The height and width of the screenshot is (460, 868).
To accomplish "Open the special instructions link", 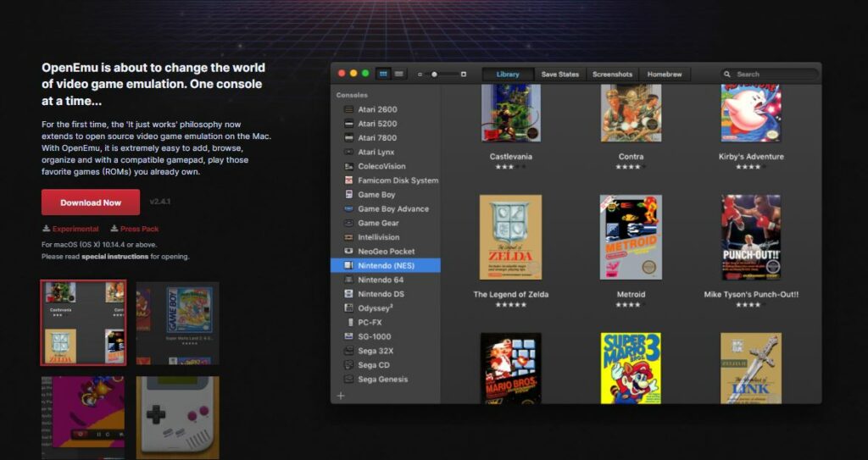I will [x=114, y=257].
